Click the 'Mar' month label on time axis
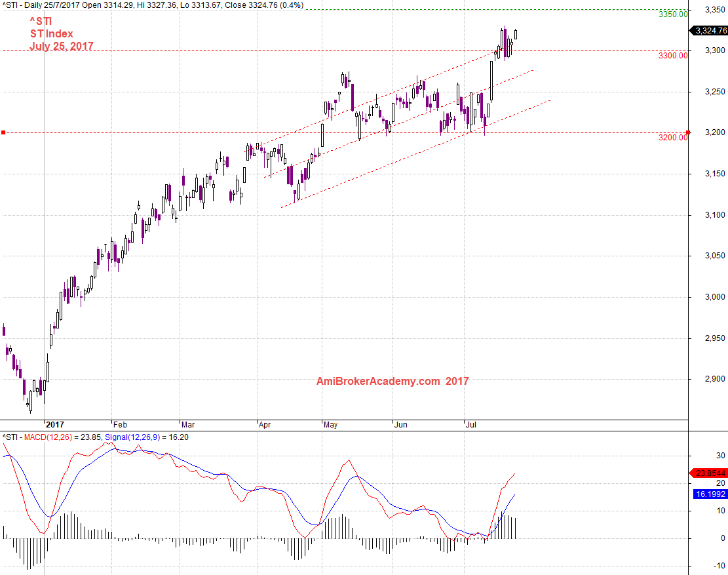The image size is (728, 575). tap(188, 424)
